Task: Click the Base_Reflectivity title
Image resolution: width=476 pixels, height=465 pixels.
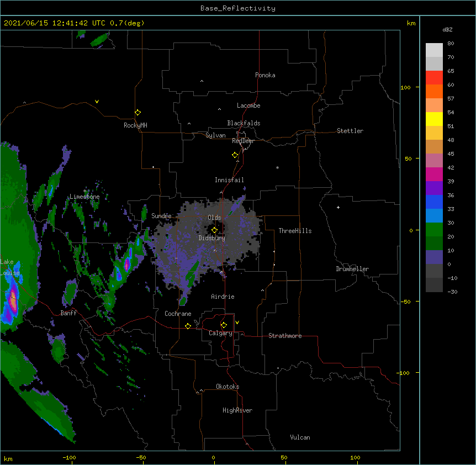Action: (238, 8)
